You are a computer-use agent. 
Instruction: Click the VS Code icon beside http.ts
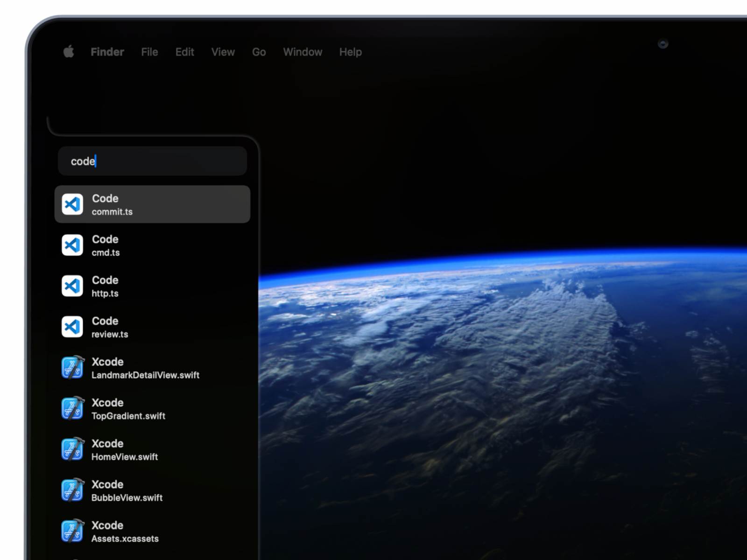coord(72,286)
